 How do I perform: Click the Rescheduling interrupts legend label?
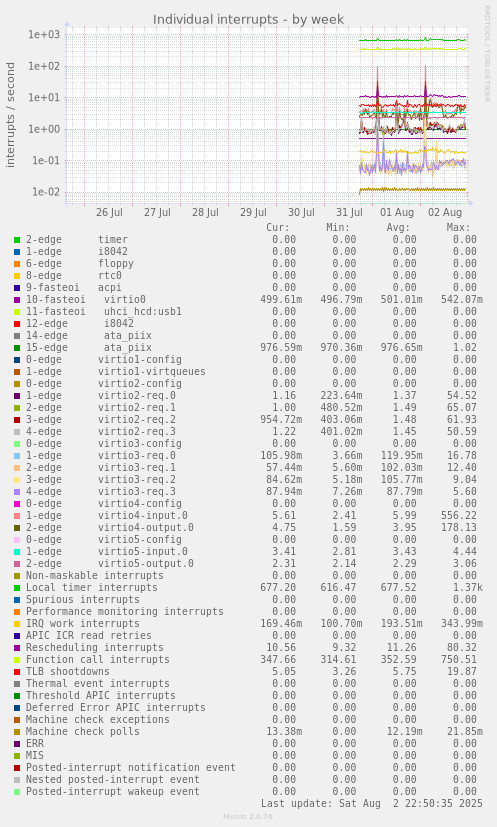point(94,648)
